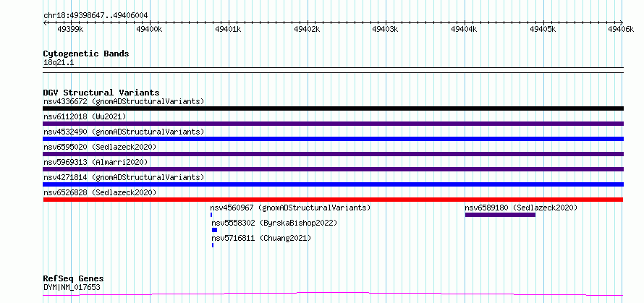Select the purple nsv6589180 variant bar
This screenshot has height=303, width=644.
click(x=500, y=215)
